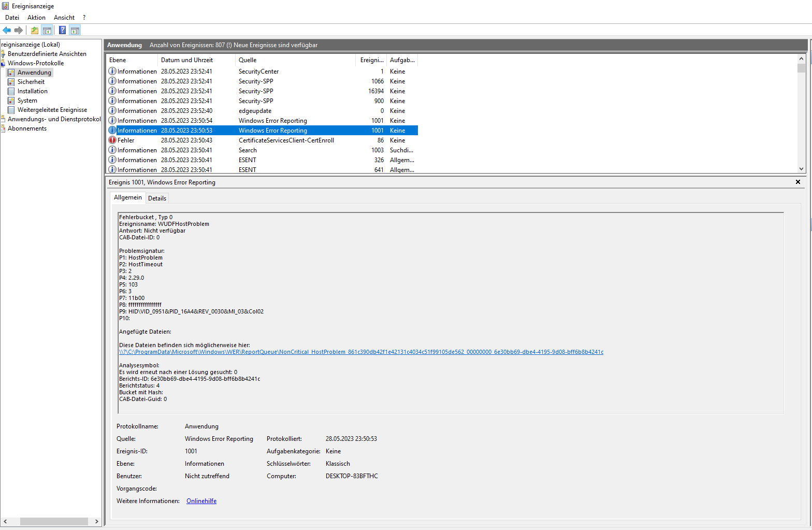Click the Ereignisname: WUDFHostProblem line

164,224
